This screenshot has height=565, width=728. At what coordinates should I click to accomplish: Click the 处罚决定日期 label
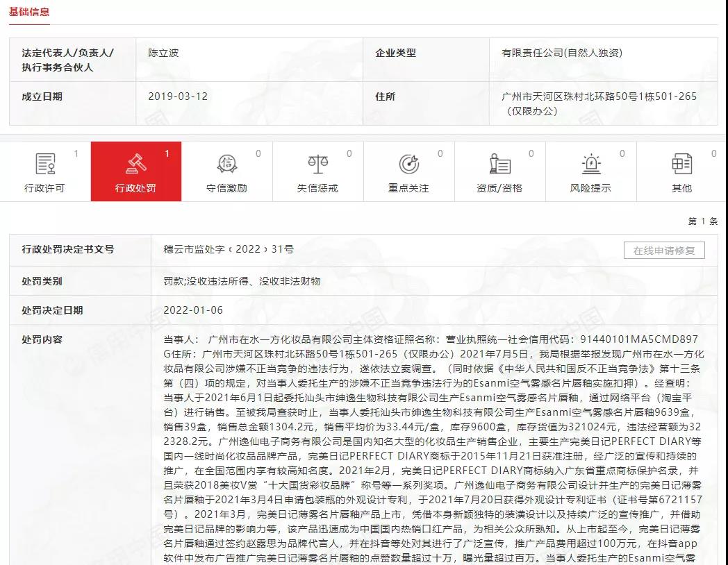click(x=52, y=310)
